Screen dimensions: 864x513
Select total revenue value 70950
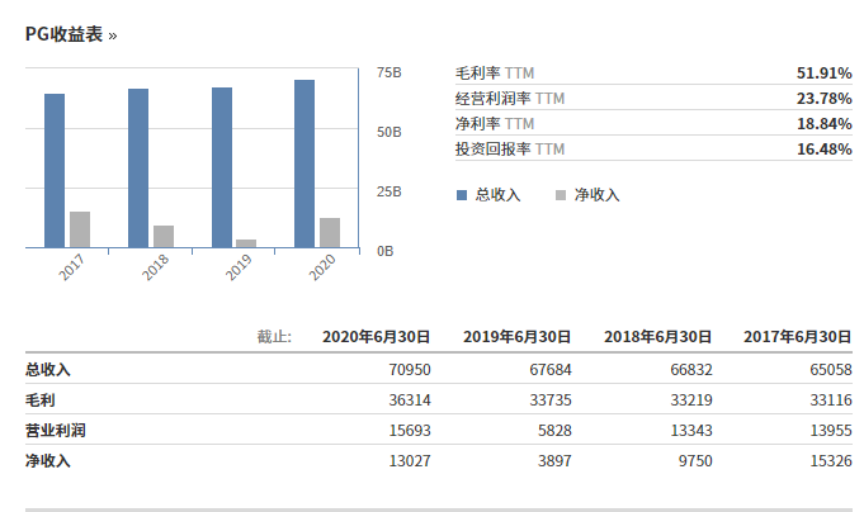409,370
